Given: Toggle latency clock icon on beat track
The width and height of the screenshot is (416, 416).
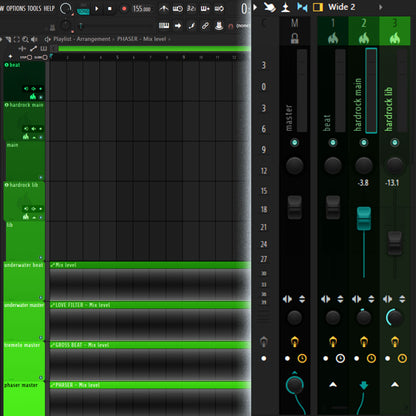Looking at the screenshot, I should pyautogui.click(x=340, y=358).
